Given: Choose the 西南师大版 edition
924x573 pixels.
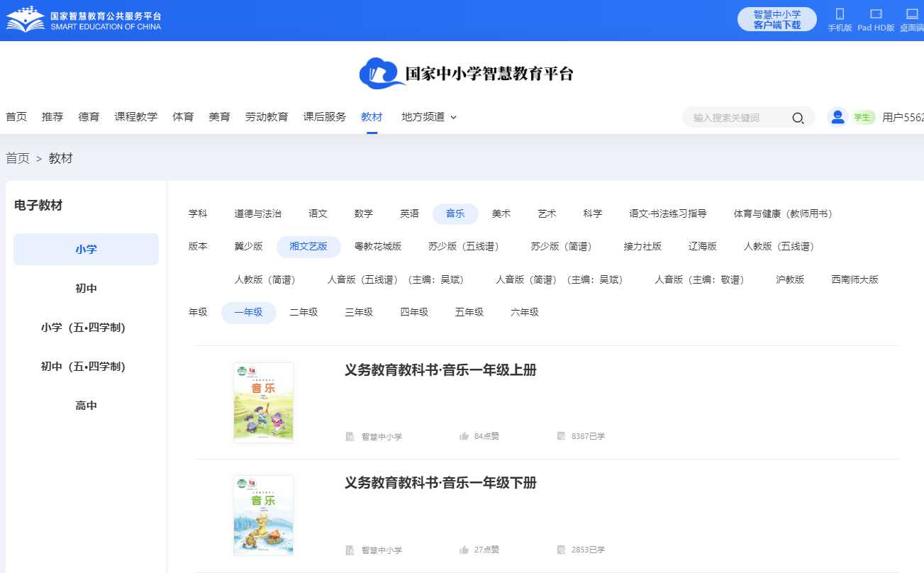Looking at the screenshot, I should click(x=855, y=279).
